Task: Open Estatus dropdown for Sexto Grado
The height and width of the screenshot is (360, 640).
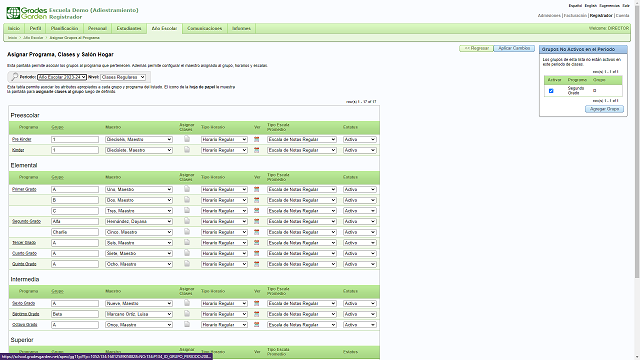Action: [360, 303]
